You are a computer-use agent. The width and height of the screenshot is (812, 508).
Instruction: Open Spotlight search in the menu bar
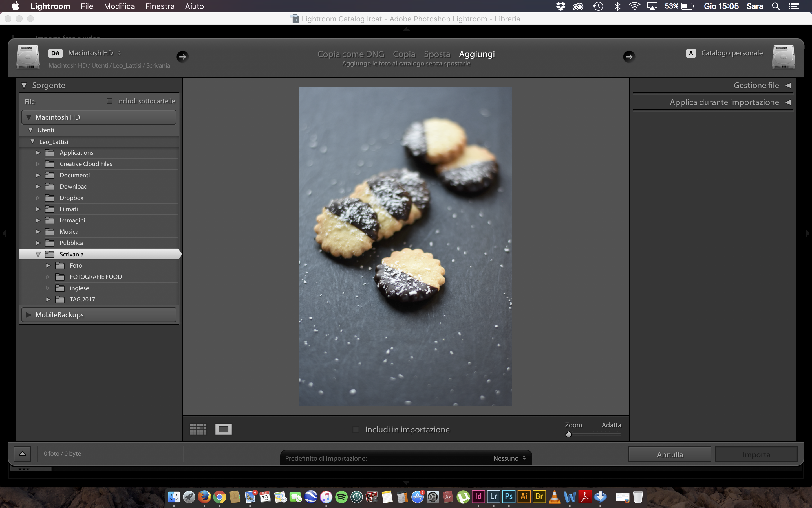tap(775, 6)
